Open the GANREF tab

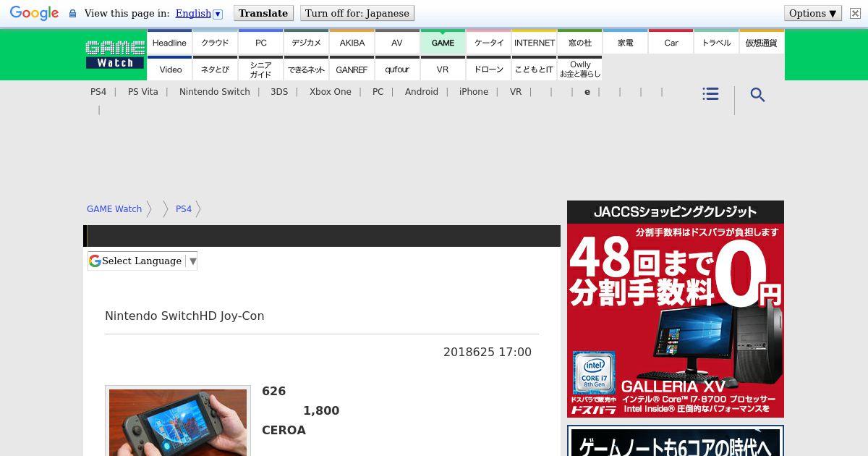click(x=352, y=69)
